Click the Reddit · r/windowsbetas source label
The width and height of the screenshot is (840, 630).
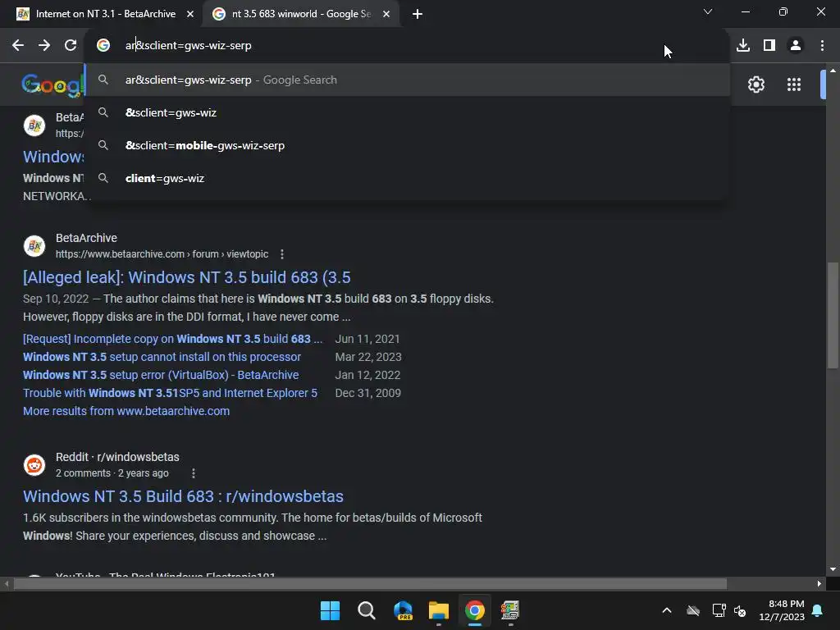117,457
